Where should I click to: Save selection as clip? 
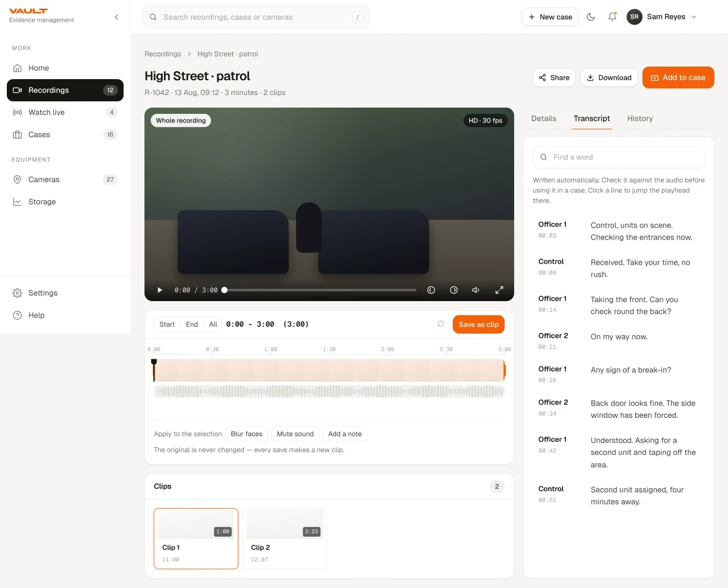(478, 324)
